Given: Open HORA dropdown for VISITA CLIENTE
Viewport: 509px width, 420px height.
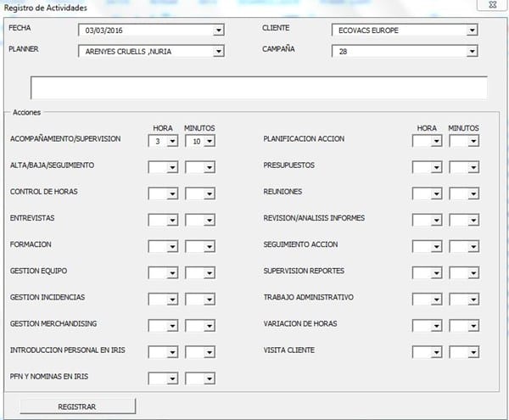Looking at the screenshot, I should (x=436, y=352).
